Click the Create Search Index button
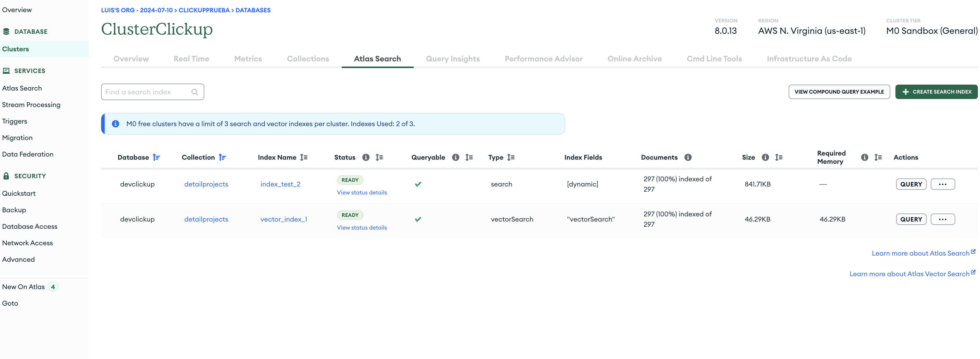 (936, 92)
